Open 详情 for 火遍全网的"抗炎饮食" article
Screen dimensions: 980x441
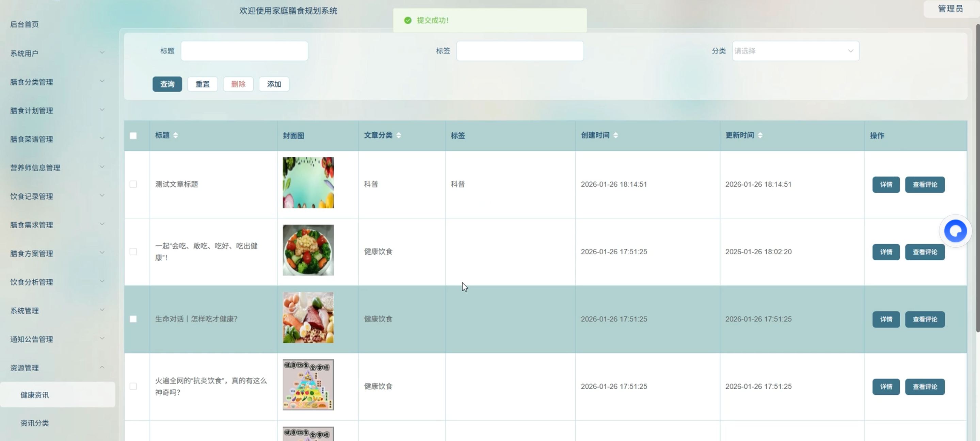pos(886,387)
